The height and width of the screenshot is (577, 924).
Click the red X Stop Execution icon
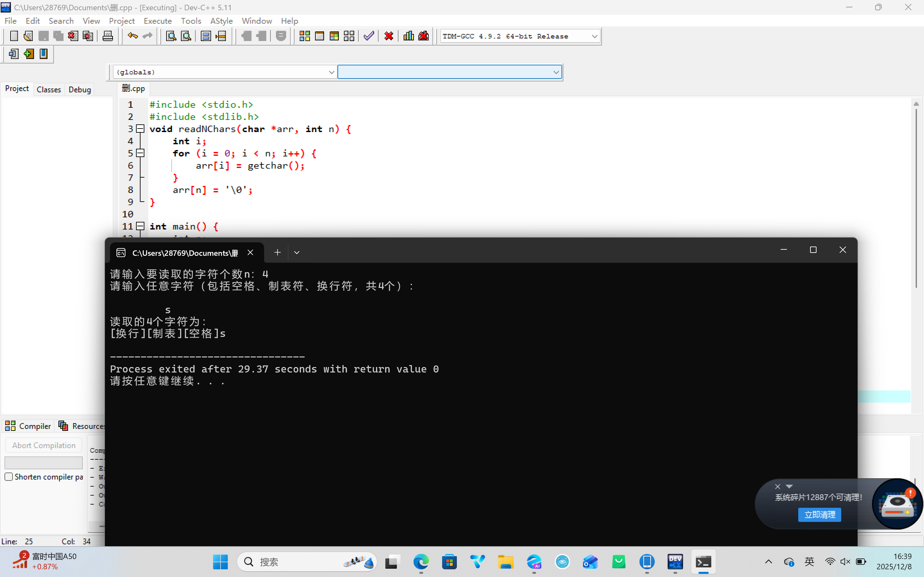pos(389,36)
